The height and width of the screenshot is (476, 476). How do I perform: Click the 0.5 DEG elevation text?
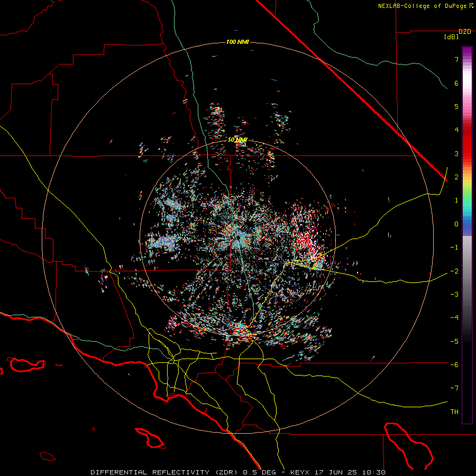[259, 472]
